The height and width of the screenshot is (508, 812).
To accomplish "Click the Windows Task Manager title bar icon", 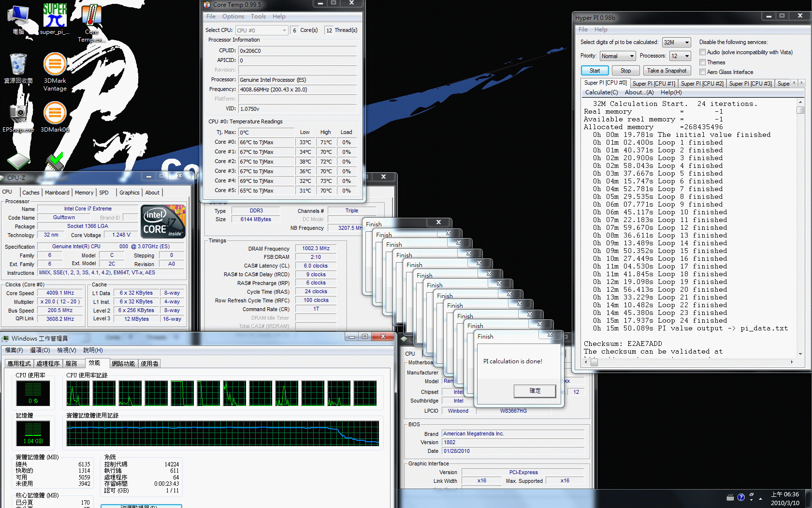I will coord(5,338).
